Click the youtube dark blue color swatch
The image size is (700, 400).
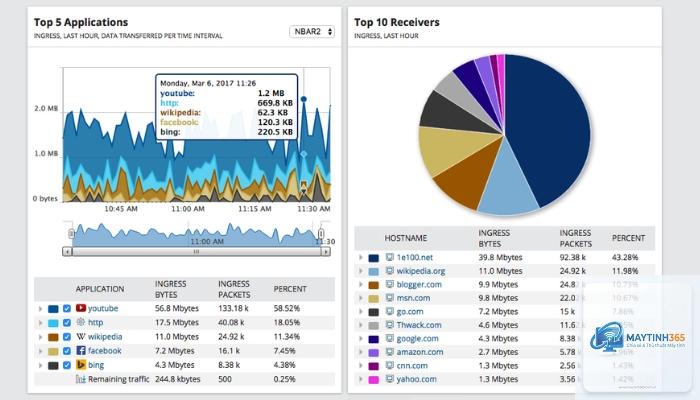click(x=53, y=309)
